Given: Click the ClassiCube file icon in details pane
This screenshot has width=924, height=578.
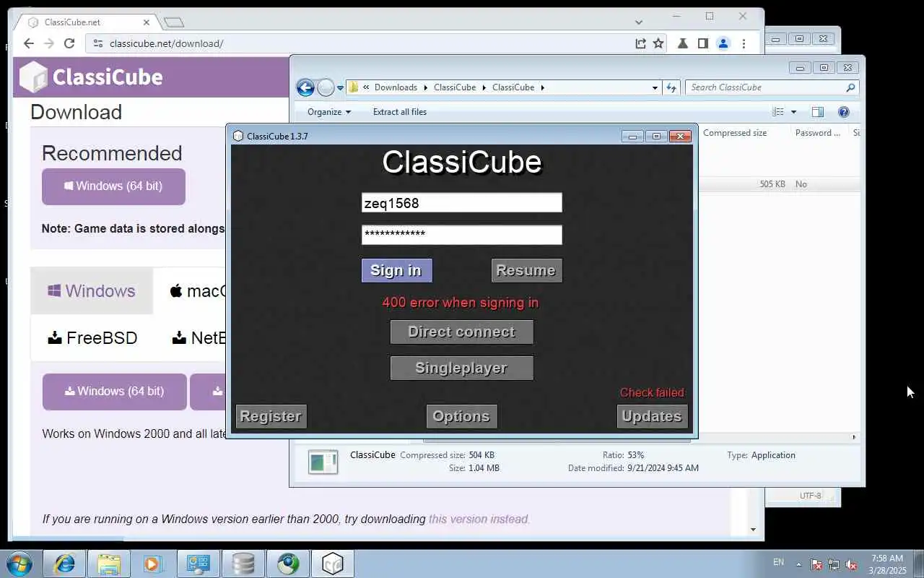Looking at the screenshot, I should pos(323,462).
